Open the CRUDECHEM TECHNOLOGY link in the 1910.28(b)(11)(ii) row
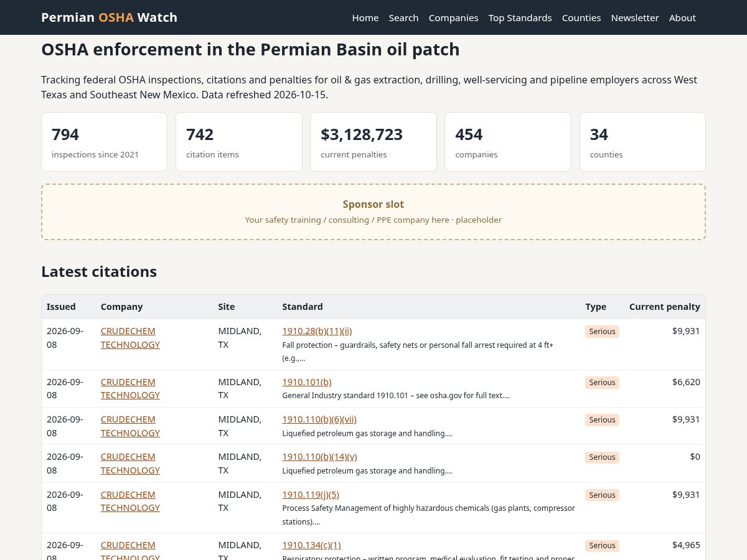The height and width of the screenshot is (560, 747). pos(130,338)
